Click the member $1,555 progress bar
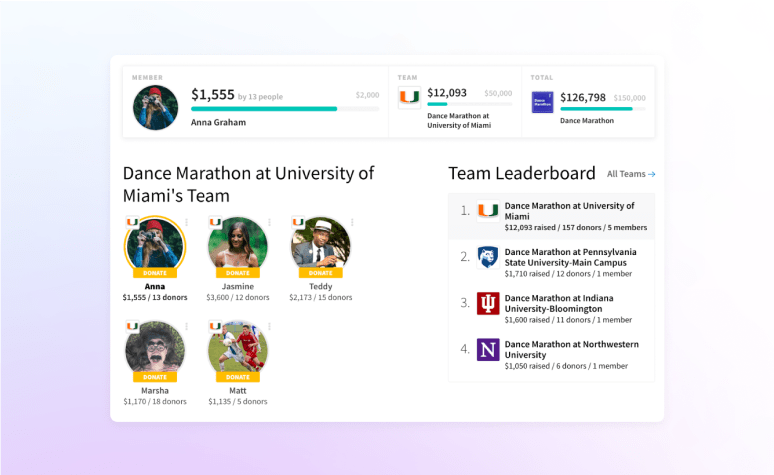Viewport: 774px width, 475px height. [285, 109]
